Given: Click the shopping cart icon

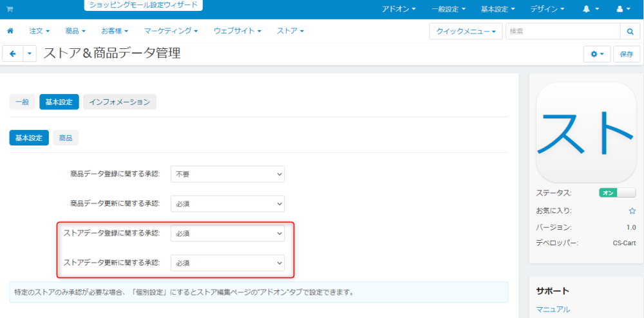Looking at the screenshot, I should [10, 9].
